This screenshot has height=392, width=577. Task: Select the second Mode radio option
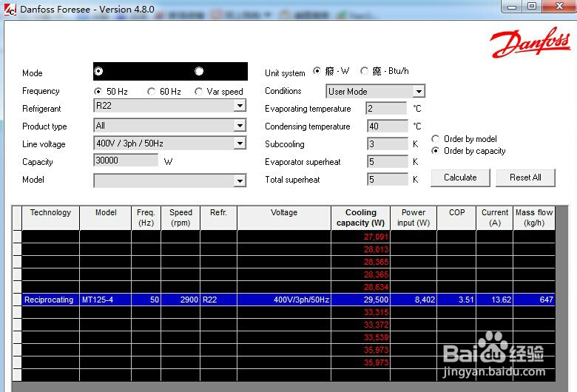click(x=199, y=71)
